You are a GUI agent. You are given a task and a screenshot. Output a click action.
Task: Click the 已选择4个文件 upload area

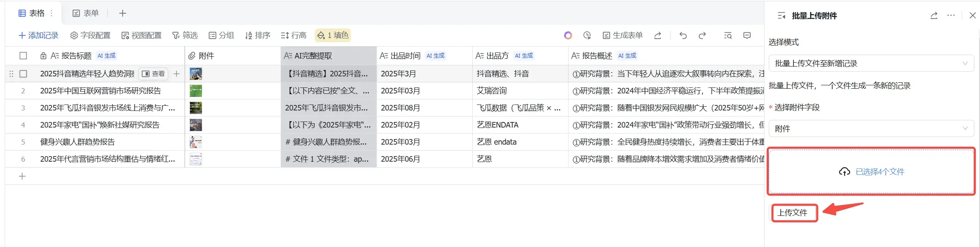click(871, 171)
